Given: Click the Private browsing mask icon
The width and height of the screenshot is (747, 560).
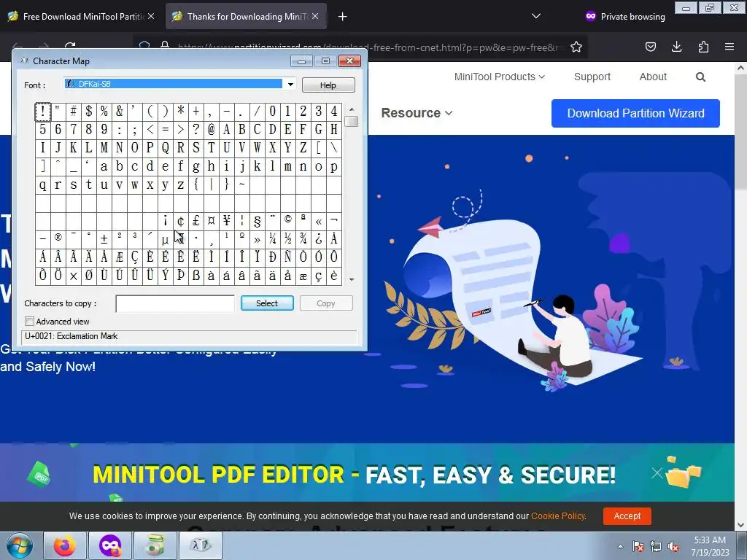Looking at the screenshot, I should (x=591, y=16).
